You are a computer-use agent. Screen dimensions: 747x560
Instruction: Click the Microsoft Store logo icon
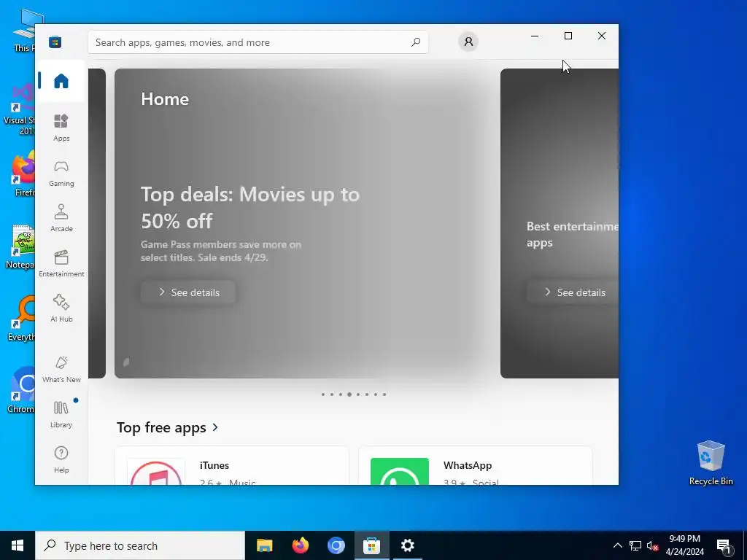click(x=55, y=42)
